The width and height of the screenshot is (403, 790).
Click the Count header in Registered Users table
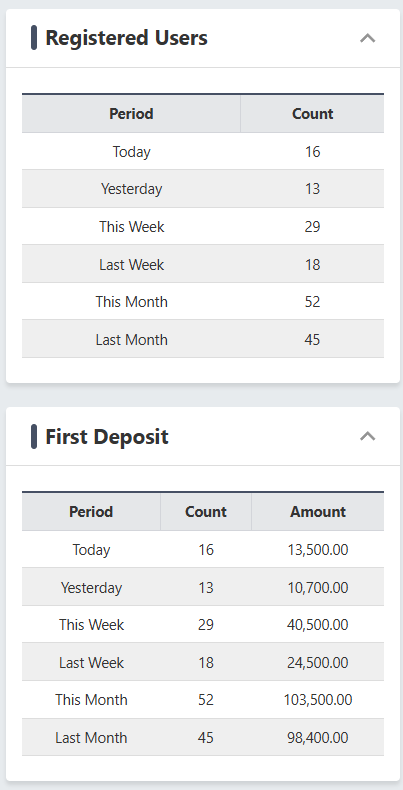click(x=312, y=114)
